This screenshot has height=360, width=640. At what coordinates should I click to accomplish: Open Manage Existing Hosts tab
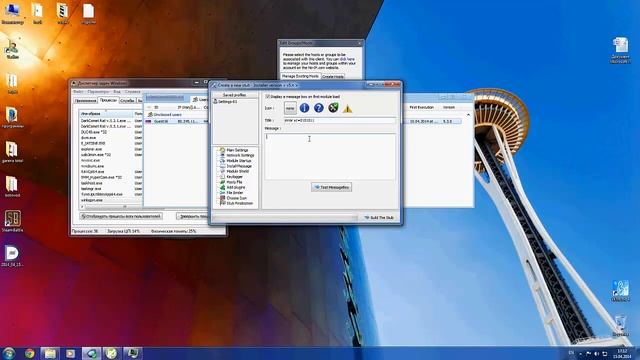(300, 76)
